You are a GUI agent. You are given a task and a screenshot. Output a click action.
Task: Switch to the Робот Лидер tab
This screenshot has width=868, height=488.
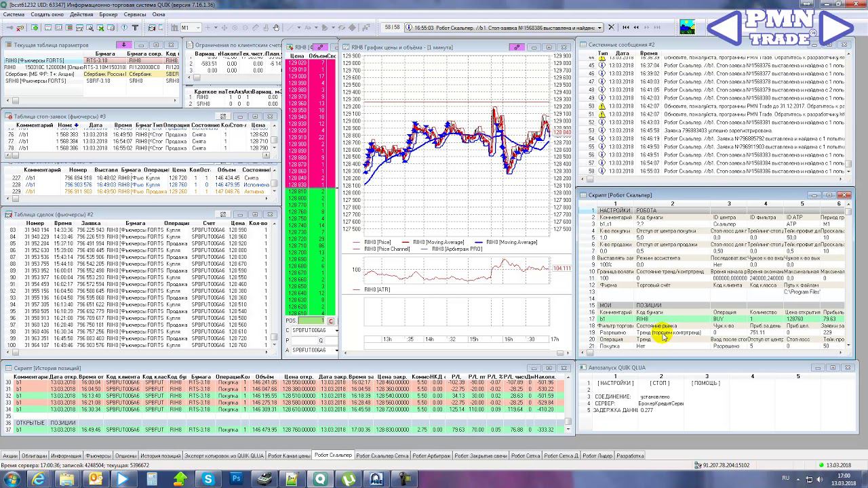point(597,455)
